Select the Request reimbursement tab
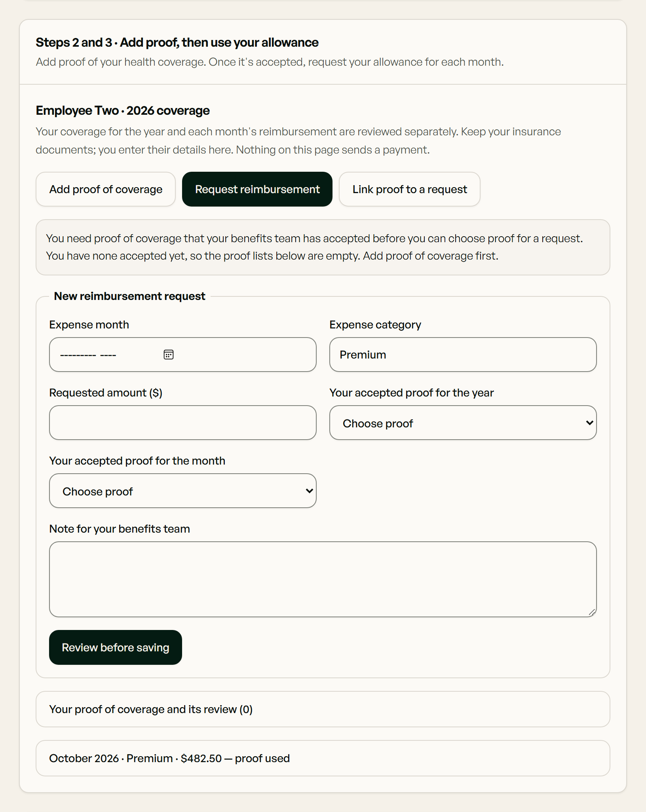Screen dimensions: 646x812 [257, 189]
